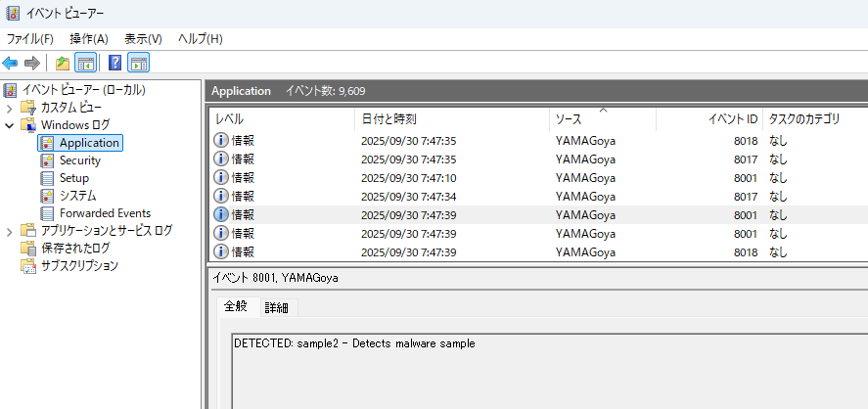
Task: Click the back arrow toolbar icon
Action: (11, 64)
